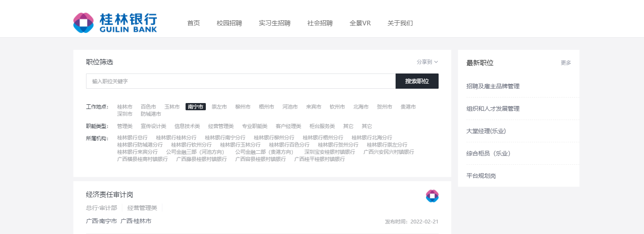This screenshot has width=644, height=234.
Task: Select 客户经理类 job function type
Action: click(288, 126)
